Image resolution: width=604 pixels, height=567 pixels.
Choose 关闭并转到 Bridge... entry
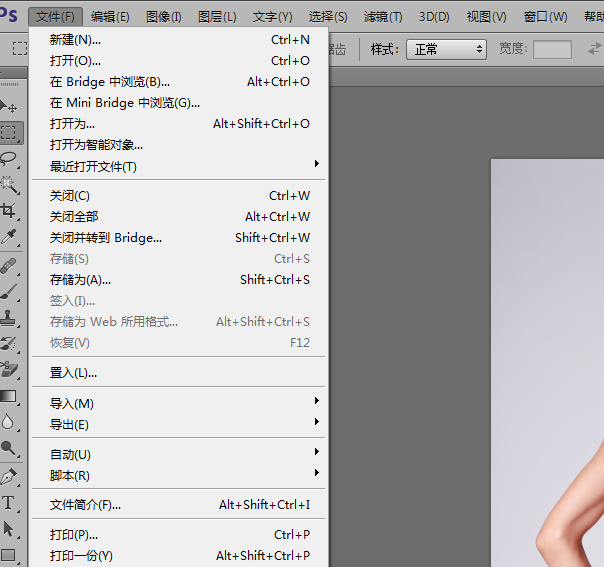click(x=179, y=238)
